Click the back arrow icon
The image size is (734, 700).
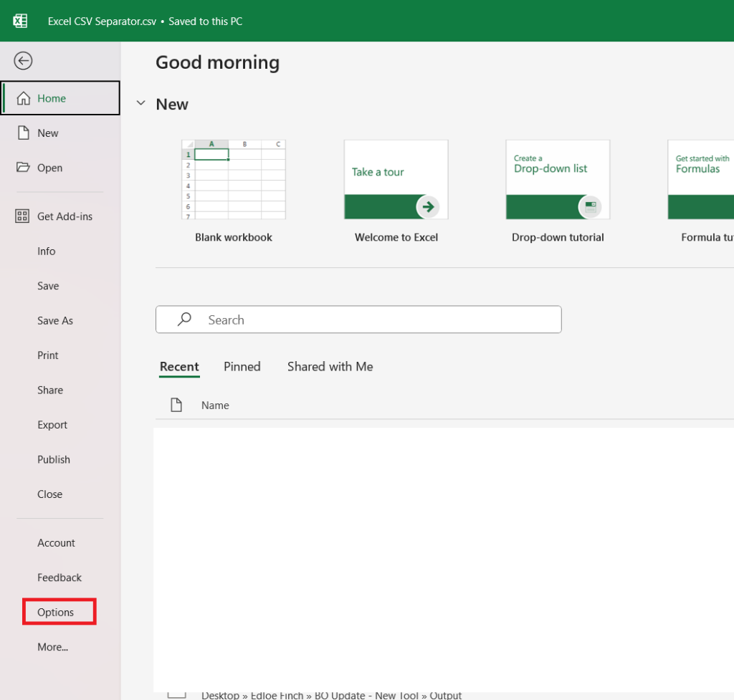[23, 61]
